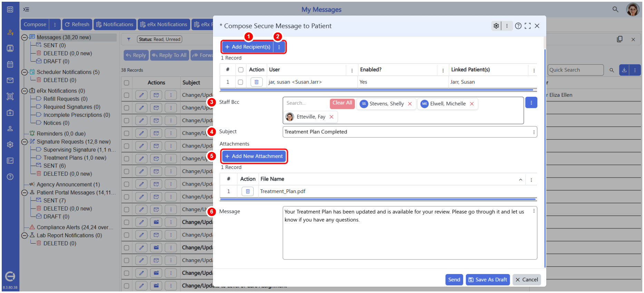This screenshot has width=644, height=293.
Task: Open the Add Recipient(s) more options dropdown
Action: click(x=279, y=47)
